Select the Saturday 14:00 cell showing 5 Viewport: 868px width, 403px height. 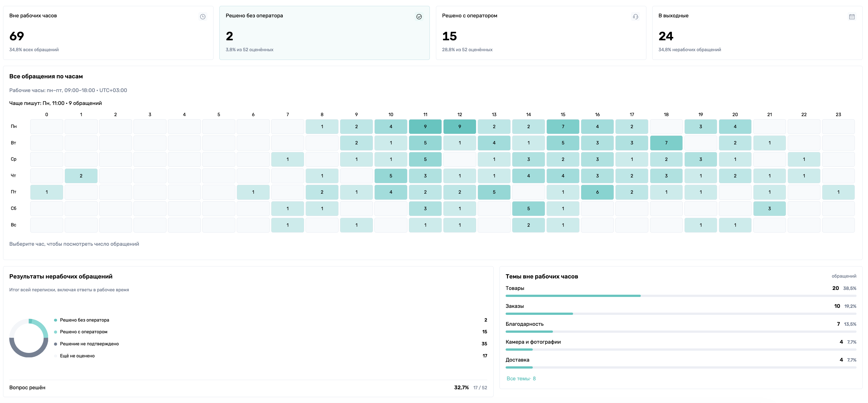[528, 208]
